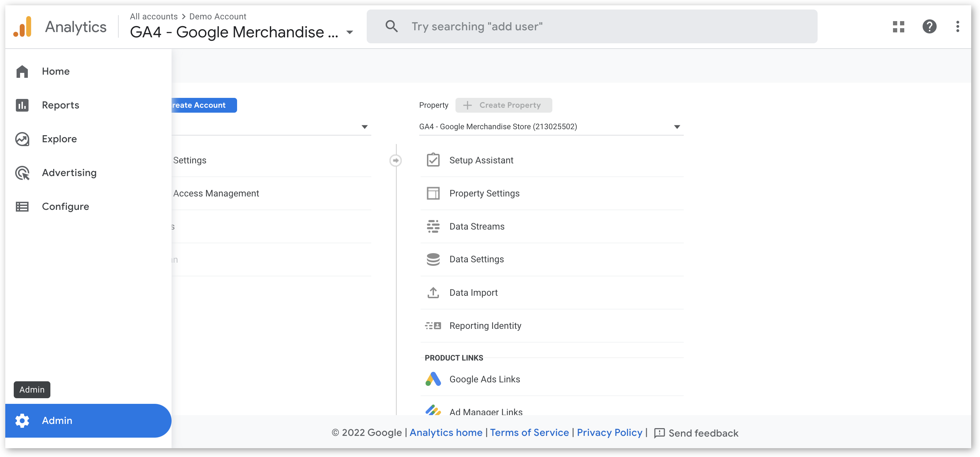Click Create Property button
This screenshot has height=457, width=980.
point(504,104)
